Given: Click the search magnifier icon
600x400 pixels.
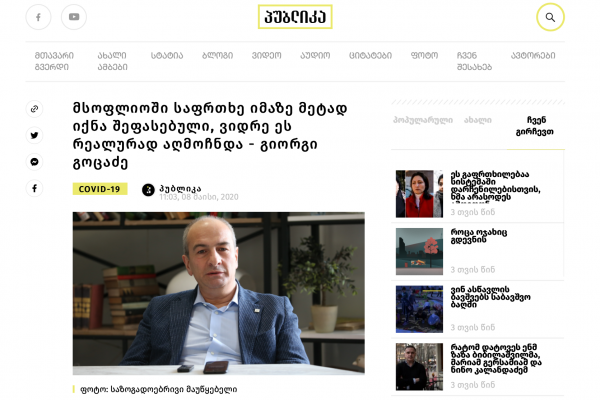Looking at the screenshot, I should [550, 17].
